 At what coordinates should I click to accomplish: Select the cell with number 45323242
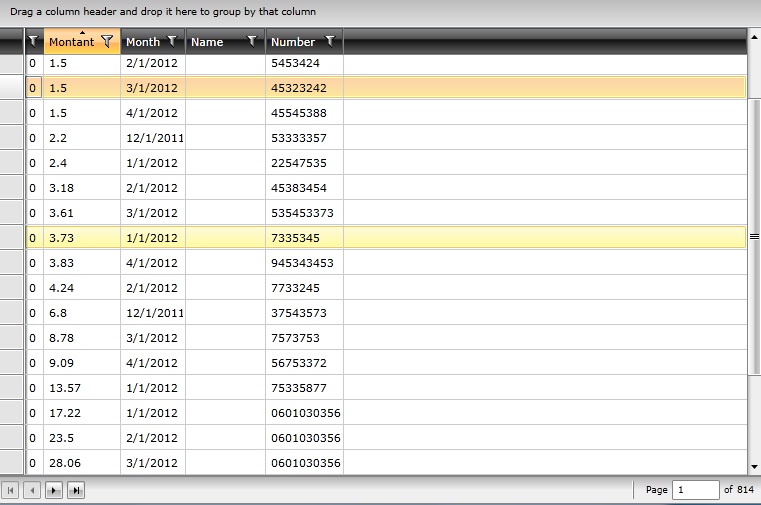(304, 88)
